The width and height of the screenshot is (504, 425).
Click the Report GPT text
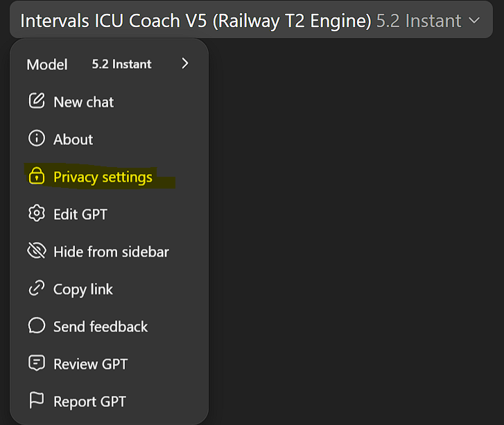pyautogui.click(x=89, y=401)
